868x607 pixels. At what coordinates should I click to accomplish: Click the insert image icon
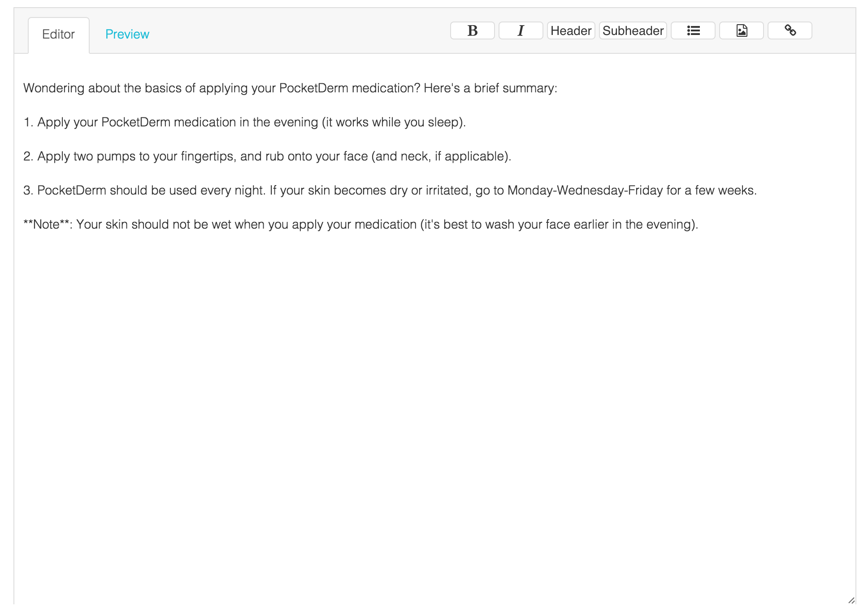[x=741, y=30]
